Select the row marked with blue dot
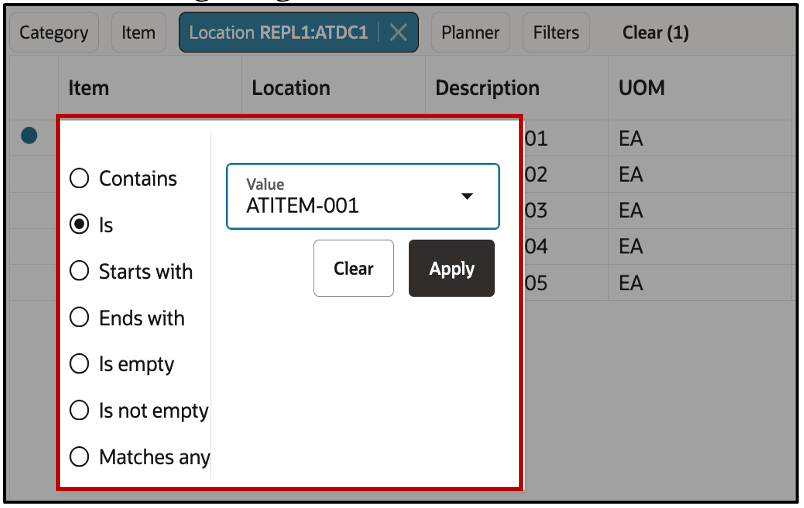The width and height of the screenshot is (804, 508). click(x=29, y=136)
